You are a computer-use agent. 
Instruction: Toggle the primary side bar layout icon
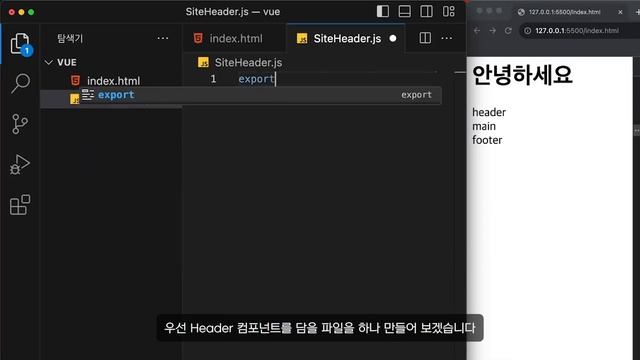pyautogui.click(x=382, y=11)
